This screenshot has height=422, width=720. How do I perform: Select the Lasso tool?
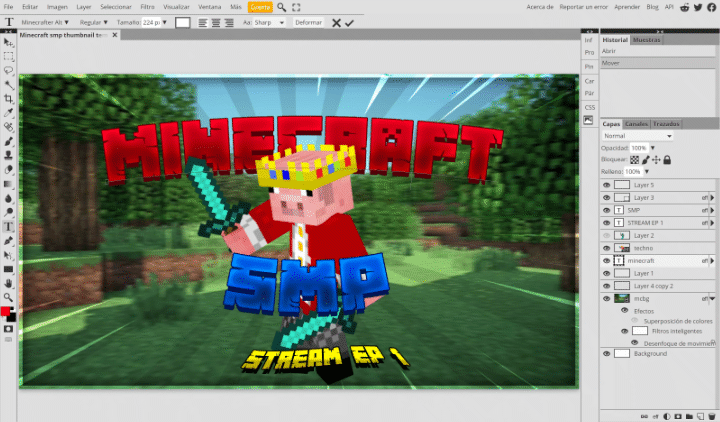[8, 71]
